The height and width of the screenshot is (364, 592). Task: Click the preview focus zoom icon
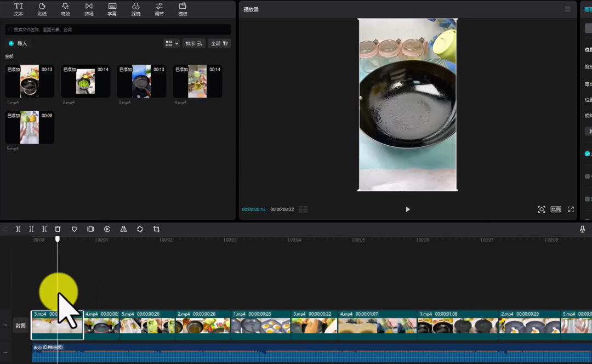(x=542, y=209)
